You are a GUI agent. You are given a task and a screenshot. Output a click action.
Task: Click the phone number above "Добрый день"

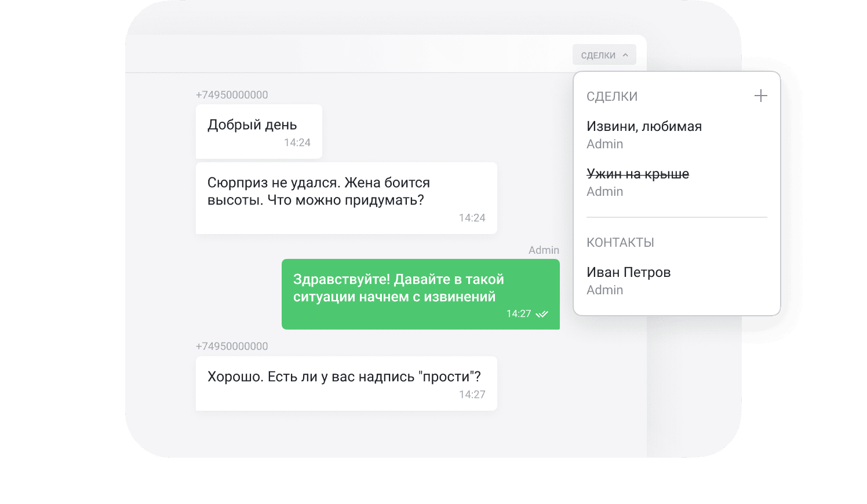pos(232,95)
